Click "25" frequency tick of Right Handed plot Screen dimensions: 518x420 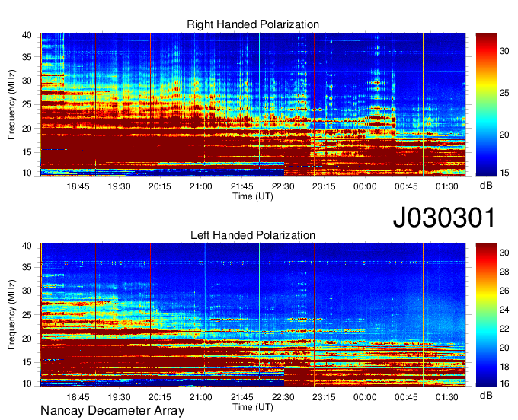coord(27,104)
